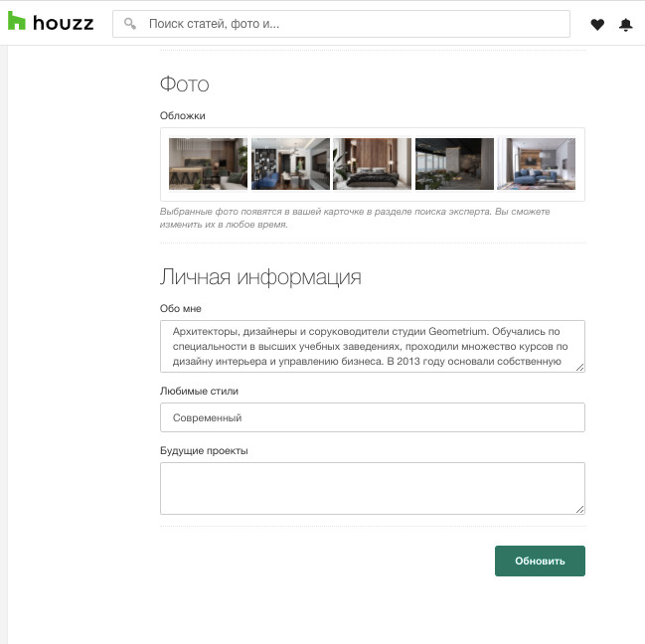Open notifications bell icon
This screenshot has height=644, width=645.
pos(625,25)
